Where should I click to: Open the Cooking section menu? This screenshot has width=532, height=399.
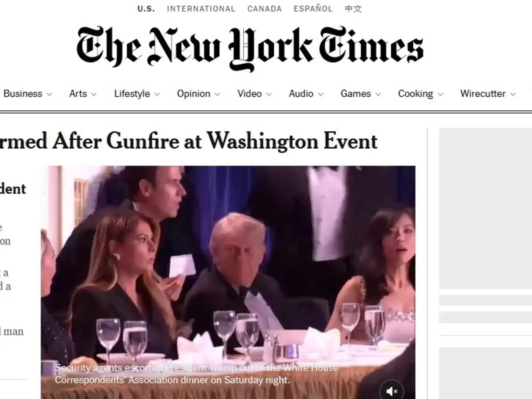tap(421, 94)
